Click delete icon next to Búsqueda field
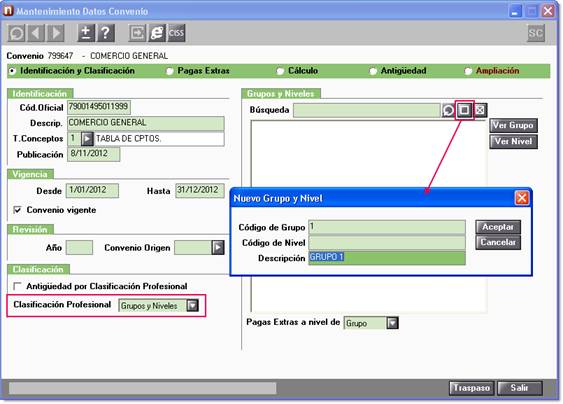 tap(480, 110)
